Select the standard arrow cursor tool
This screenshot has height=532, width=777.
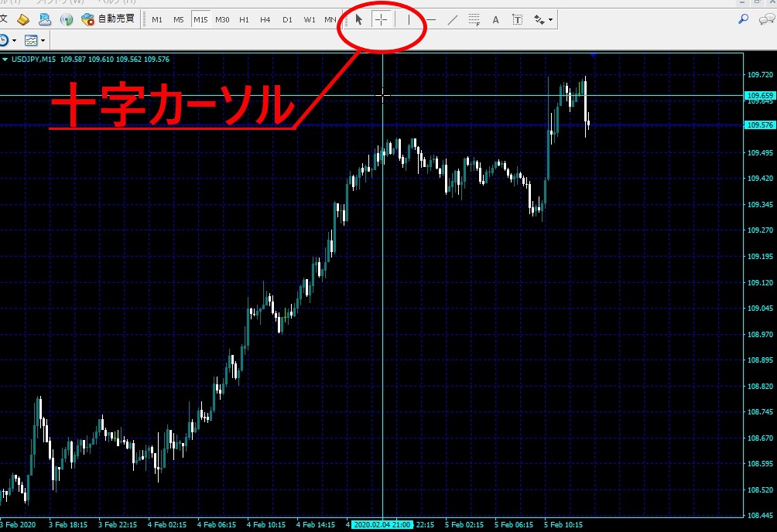359,20
